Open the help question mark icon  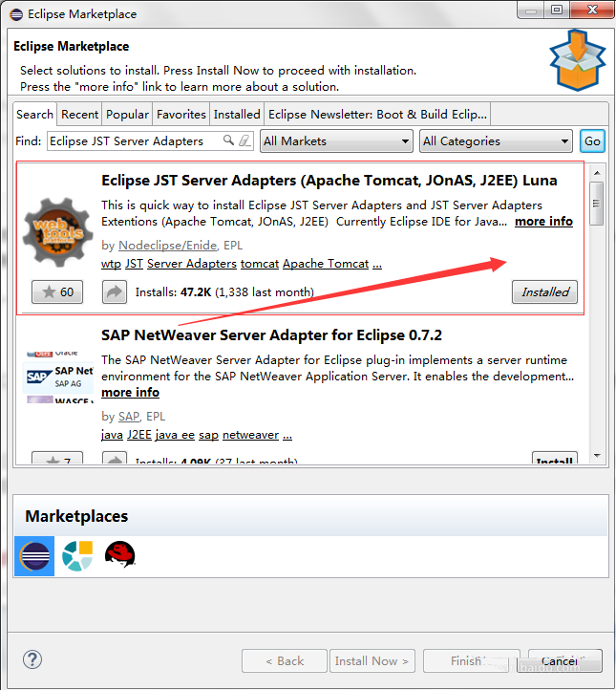32,659
